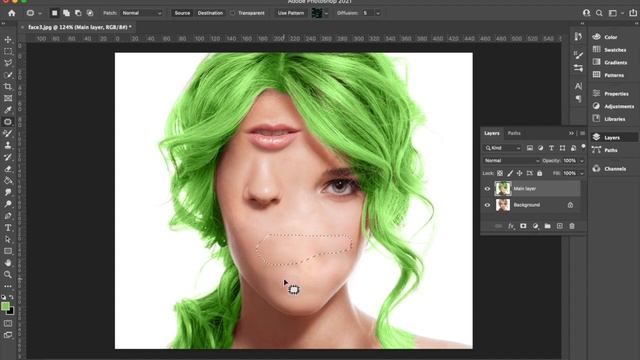Image resolution: width=640 pixels, height=360 pixels.
Task: Select the Main layer thumbnail
Action: [x=503, y=189]
